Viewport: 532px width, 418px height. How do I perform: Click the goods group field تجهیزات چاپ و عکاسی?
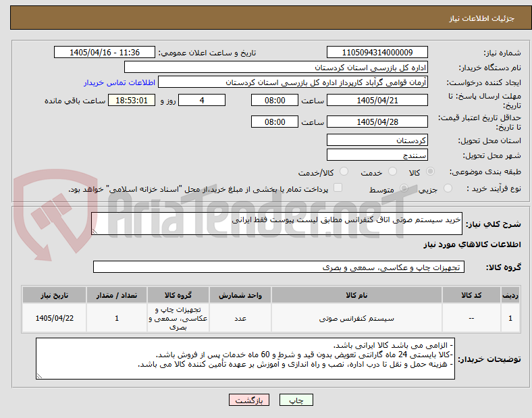click(x=279, y=267)
